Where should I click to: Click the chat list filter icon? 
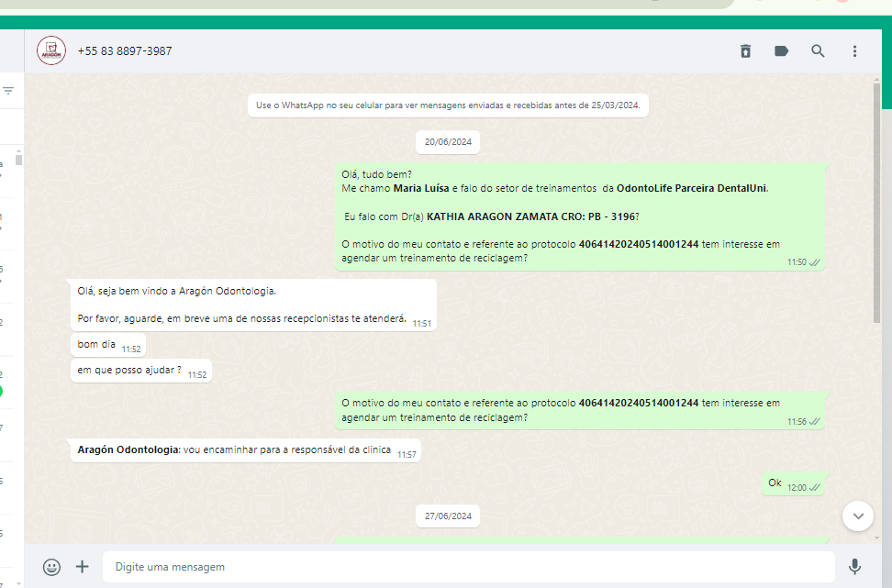tap(8, 91)
